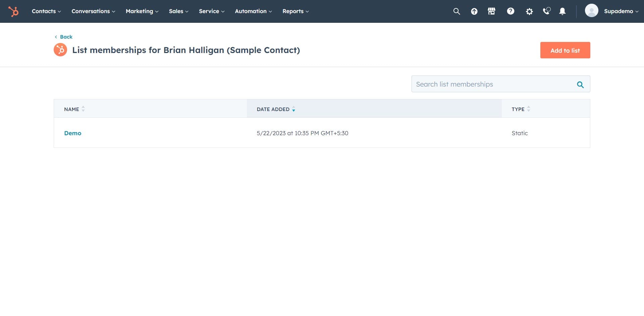Click the HubSpot sprocket logo in navbar
The image size is (644, 316).
pos(13,11)
